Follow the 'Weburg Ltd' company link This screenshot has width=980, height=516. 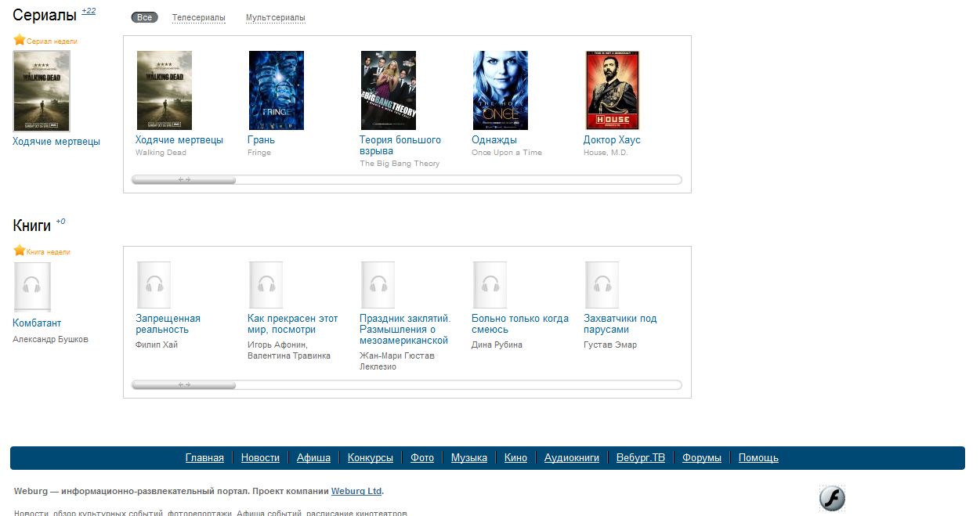(x=356, y=491)
